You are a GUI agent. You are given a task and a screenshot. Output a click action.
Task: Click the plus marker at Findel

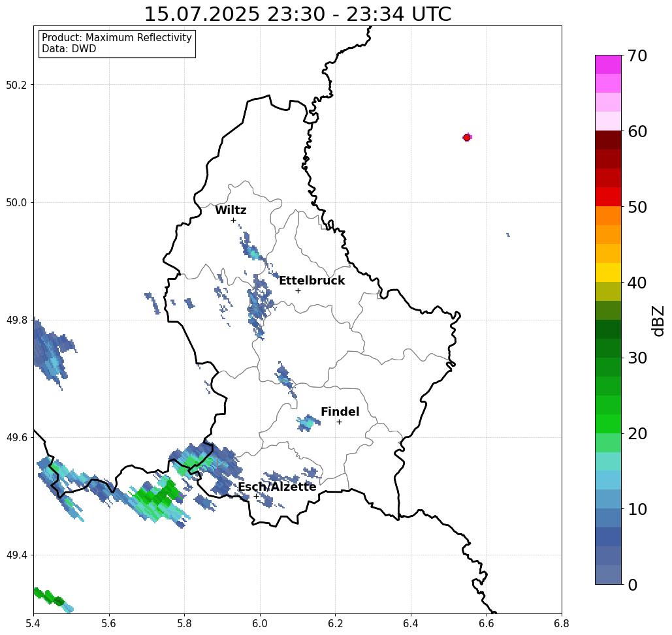339,422
